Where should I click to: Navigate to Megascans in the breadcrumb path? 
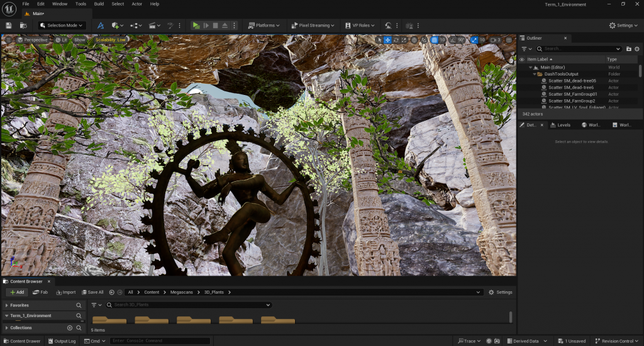pyautogui.click(x=182, y=292)
